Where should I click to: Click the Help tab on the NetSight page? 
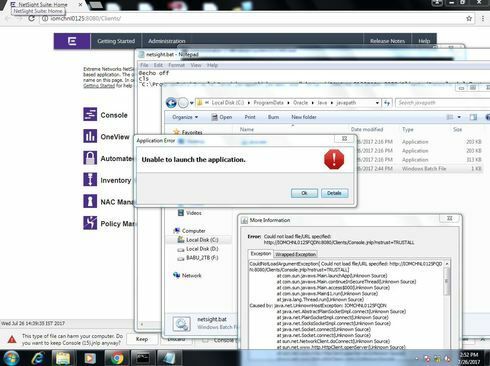(424, 41)
